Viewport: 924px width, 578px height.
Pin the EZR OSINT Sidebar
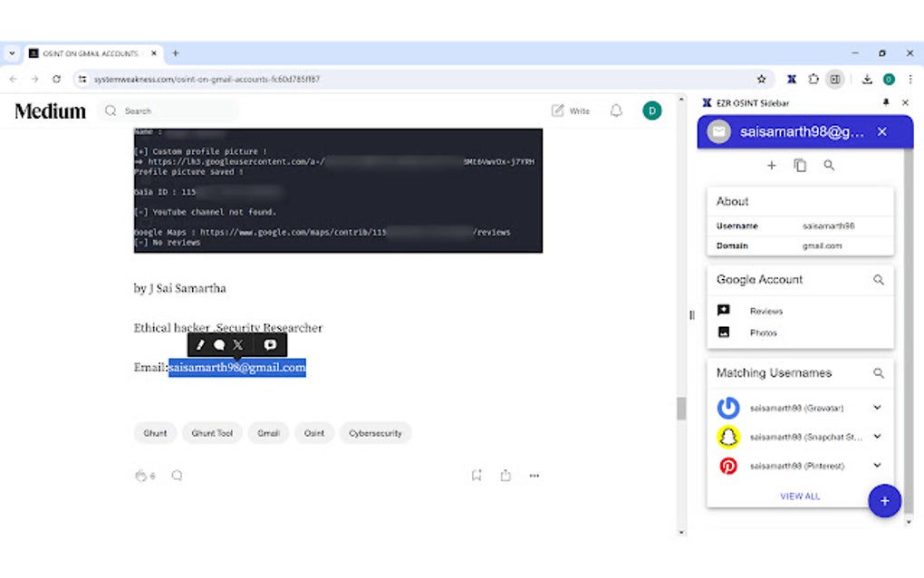pos(886,102)
